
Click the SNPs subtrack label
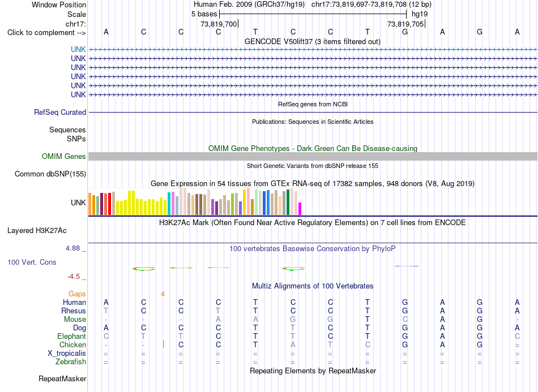click(76, 139)
